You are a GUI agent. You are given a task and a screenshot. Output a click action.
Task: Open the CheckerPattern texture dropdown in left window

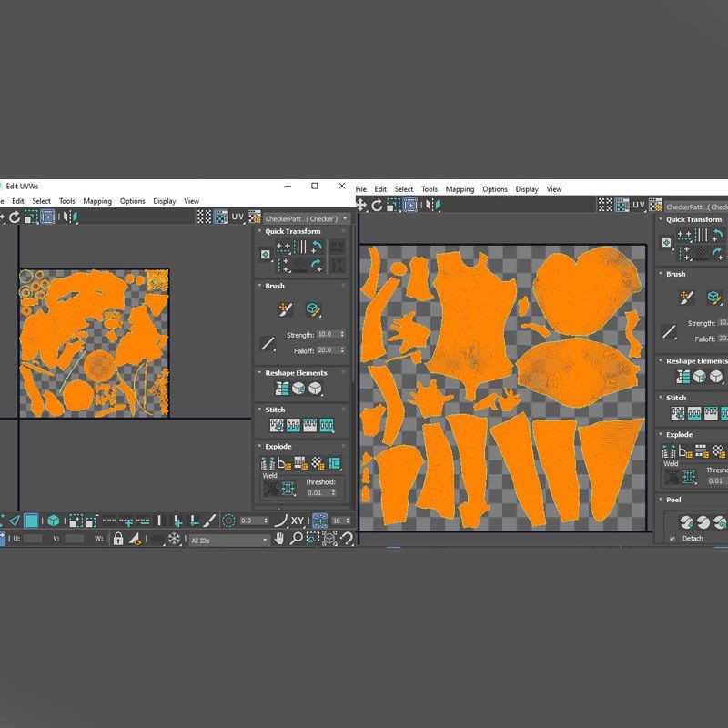[x=307, y=218]
